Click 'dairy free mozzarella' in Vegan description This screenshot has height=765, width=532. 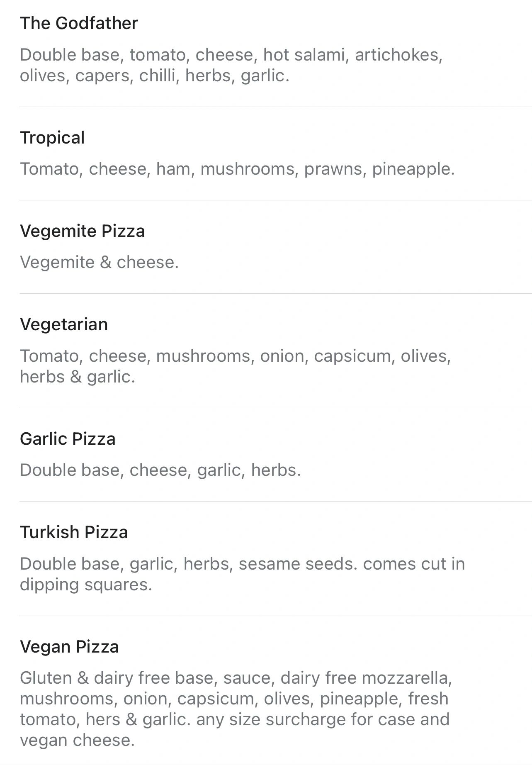tap(364, 678)
